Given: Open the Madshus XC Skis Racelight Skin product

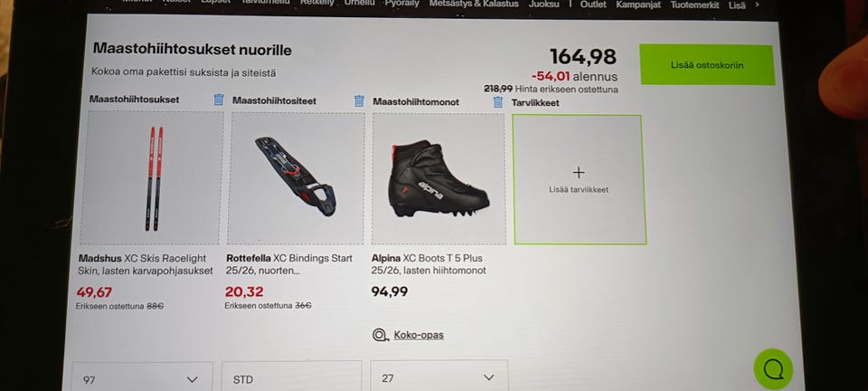Looking at the screenshot, I should 146,264.
